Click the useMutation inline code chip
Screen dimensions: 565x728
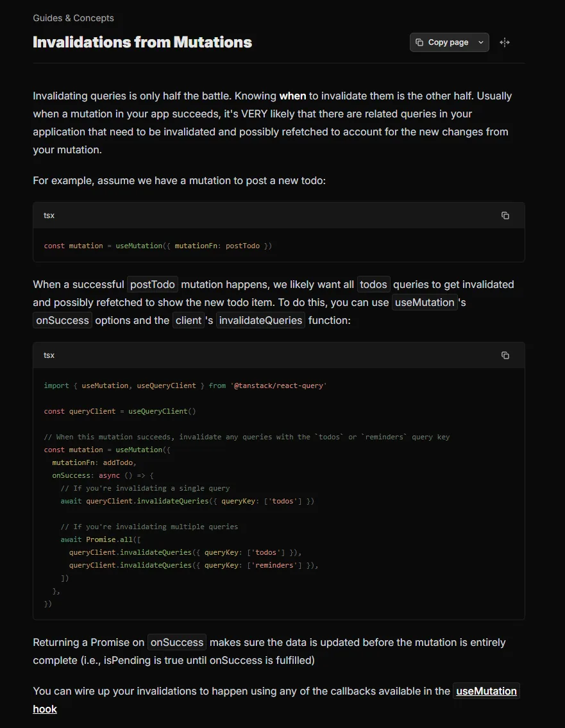tap(425, 302)
